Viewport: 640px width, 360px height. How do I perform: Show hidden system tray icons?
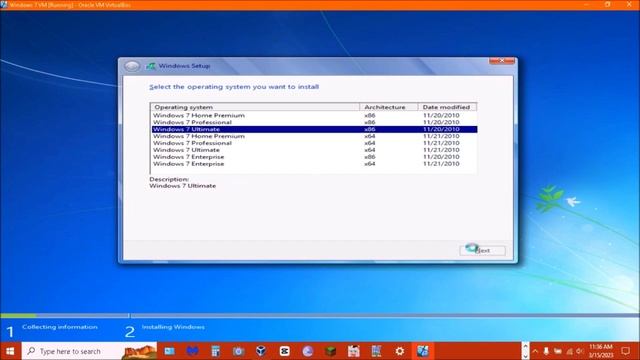536,351
